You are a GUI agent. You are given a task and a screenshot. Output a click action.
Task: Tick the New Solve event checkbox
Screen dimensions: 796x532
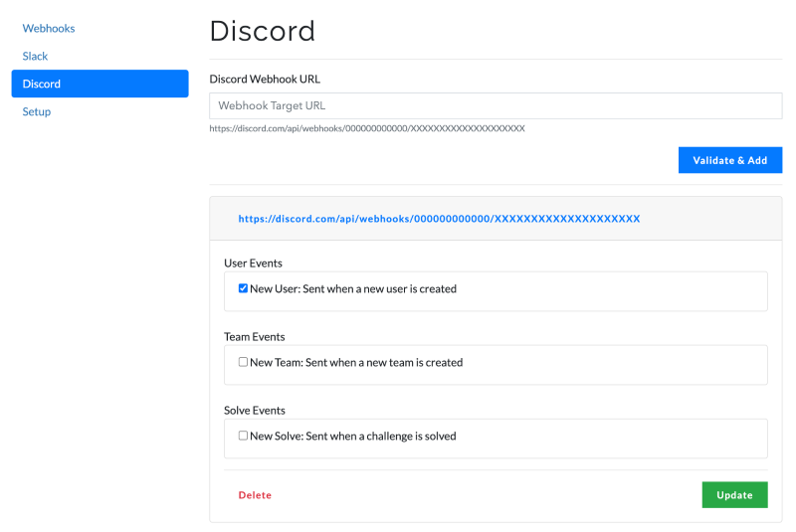pyautogui.click(x=243, y=436)
